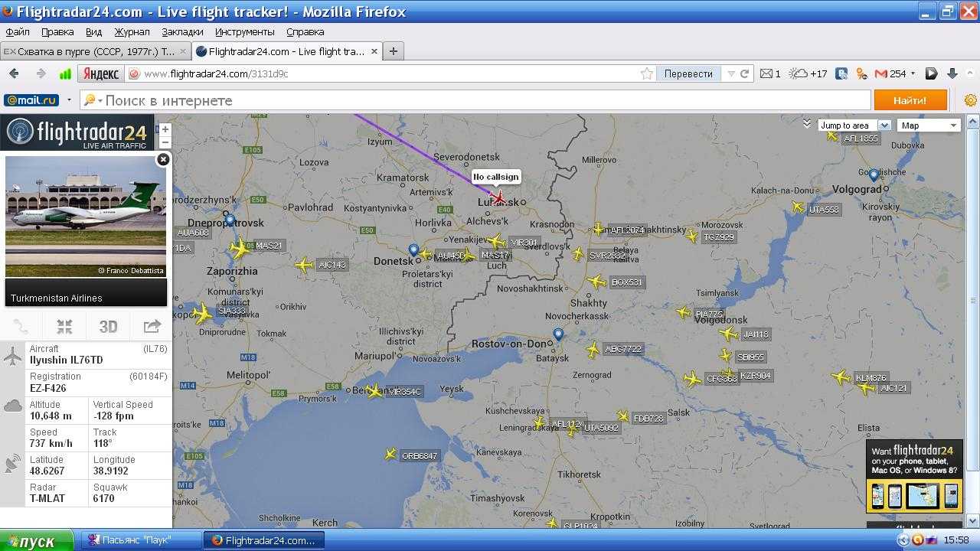The image size is (980, 551).
Task: Open the Правка menu
Action: [x=57, y=32]
